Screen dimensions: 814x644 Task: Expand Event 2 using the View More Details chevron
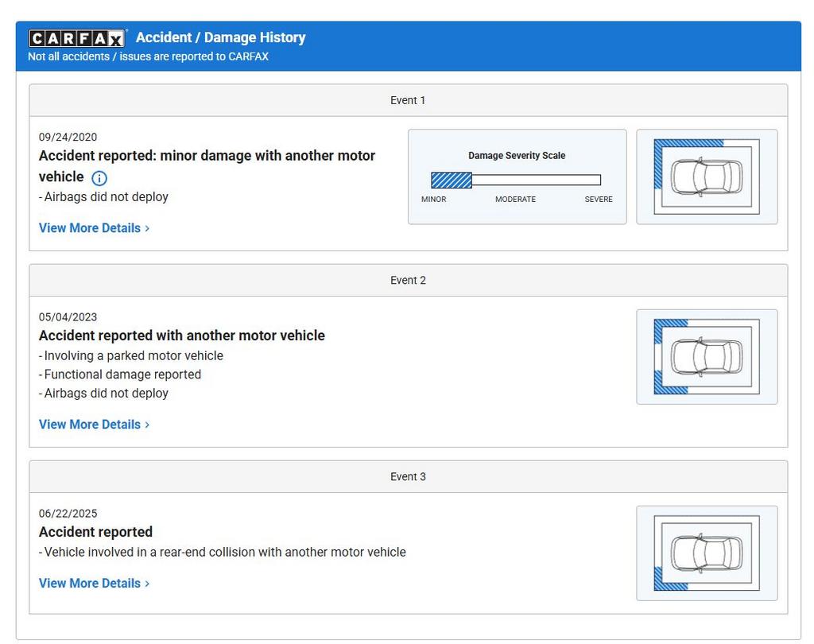click(x=147, y=425)
